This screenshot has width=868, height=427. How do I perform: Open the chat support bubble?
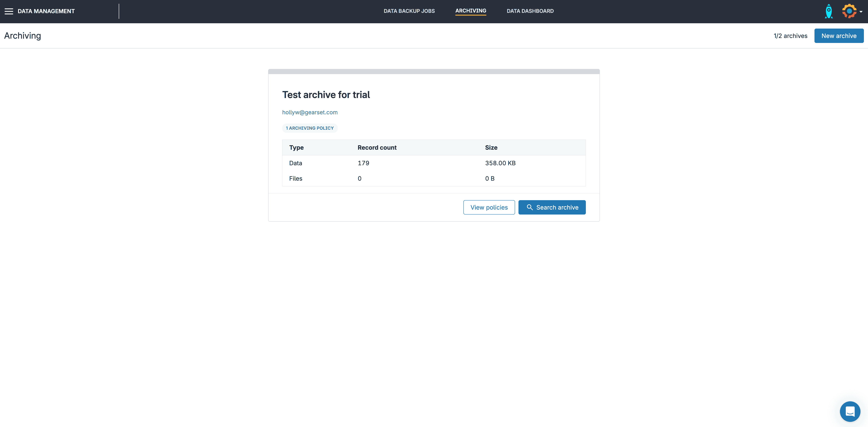[x=850, y=411]
